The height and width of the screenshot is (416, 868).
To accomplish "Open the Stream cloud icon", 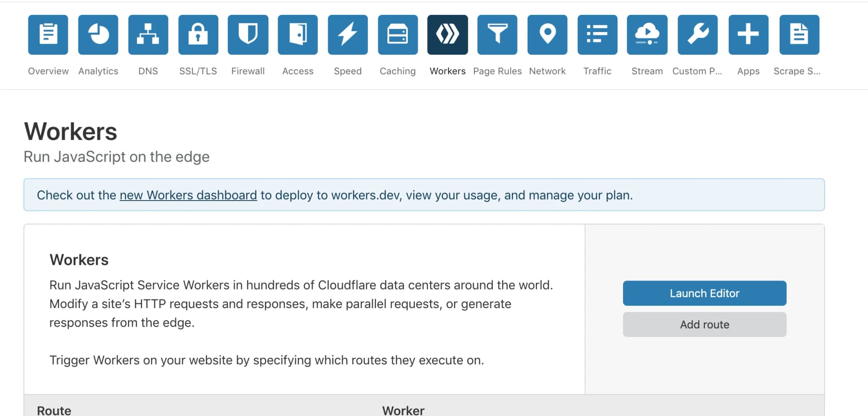I will coord(647,34).
